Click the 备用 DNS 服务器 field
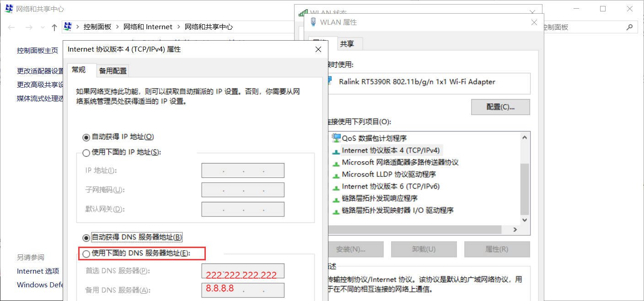Screen dimensions: 644x301 click(243, 290)
